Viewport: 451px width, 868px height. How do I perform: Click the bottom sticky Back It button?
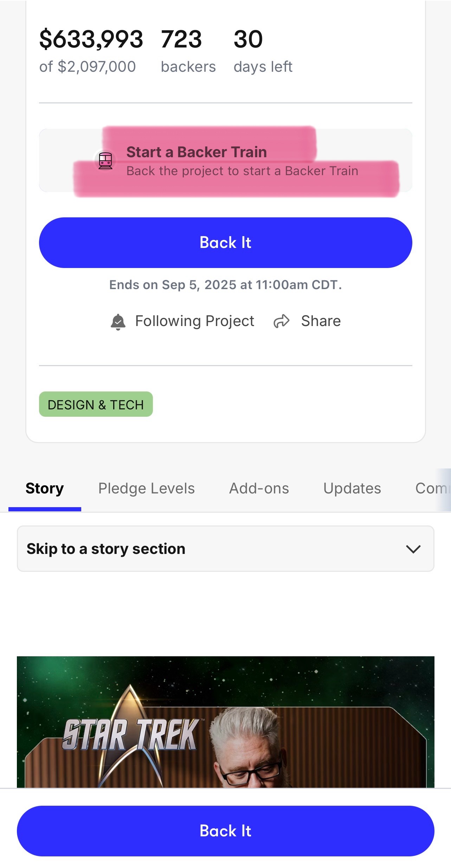[226, 831]
